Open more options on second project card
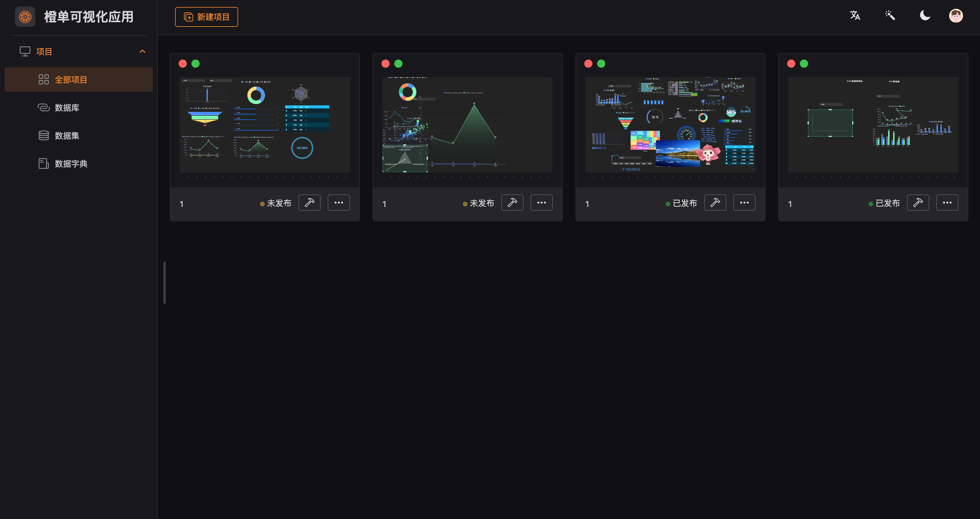This screenshot has height=519, width=980. 541,202
